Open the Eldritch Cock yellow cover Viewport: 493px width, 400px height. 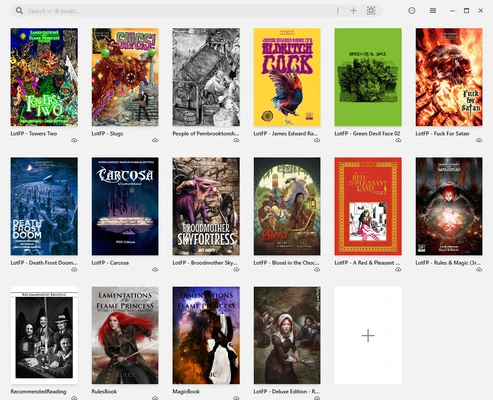pyautogui.click(x=287, y=77)
